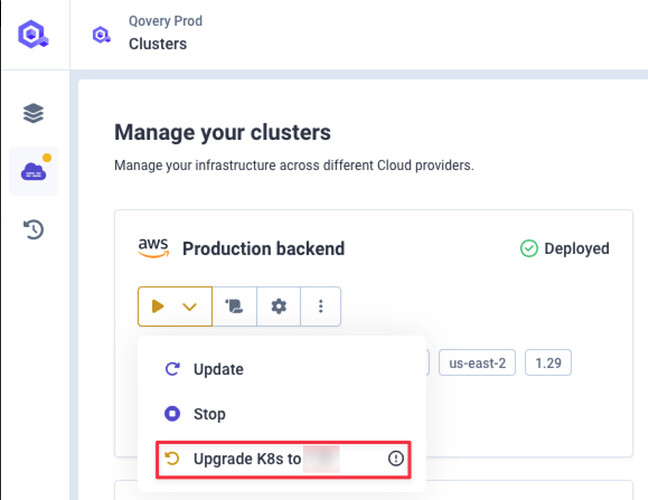
Task: Click the Production backend cluster title
Action: coord(263,249)
